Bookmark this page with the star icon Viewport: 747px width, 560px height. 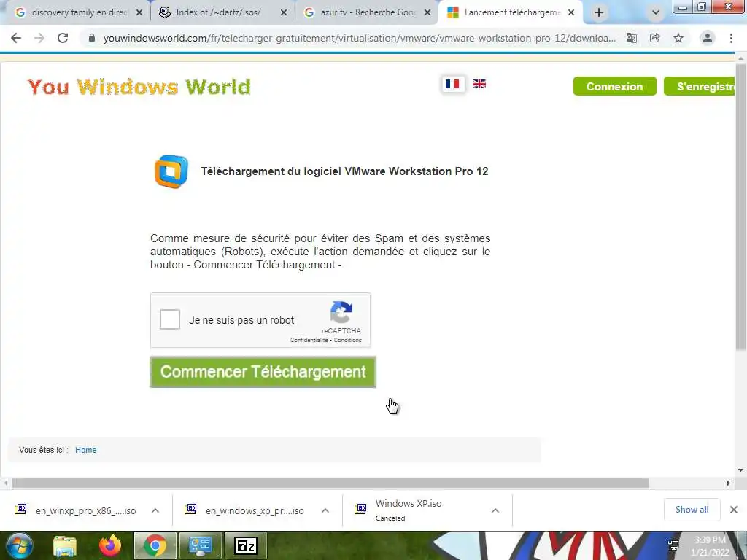pyautogui.click(x=678, y=38)
